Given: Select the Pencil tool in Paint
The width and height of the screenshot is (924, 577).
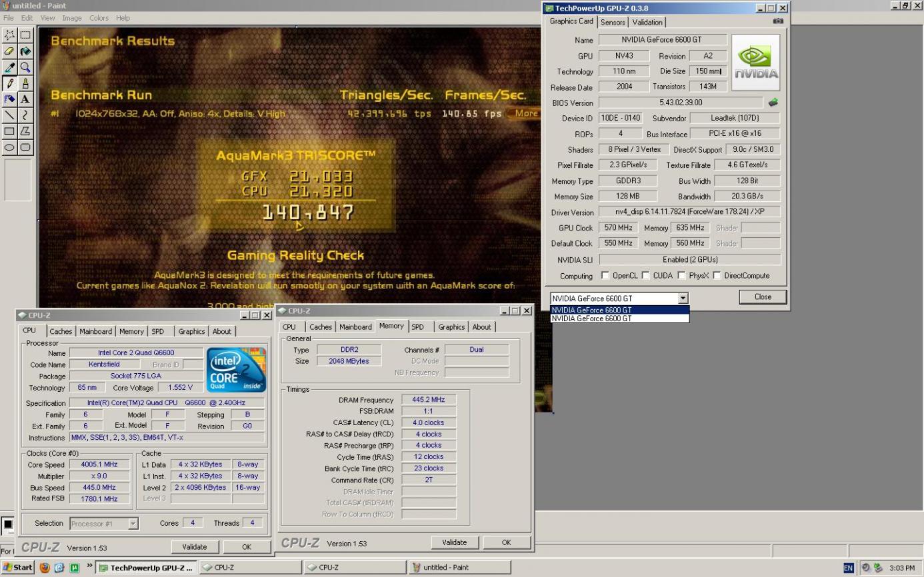Looking at the screenshot, I should point(10,83).
